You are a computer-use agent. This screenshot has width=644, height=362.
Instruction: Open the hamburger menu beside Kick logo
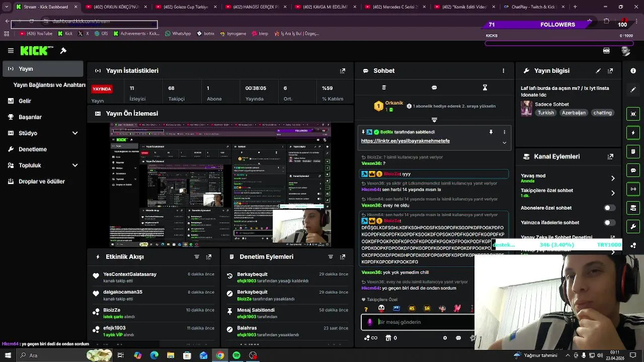click(11, 51)
